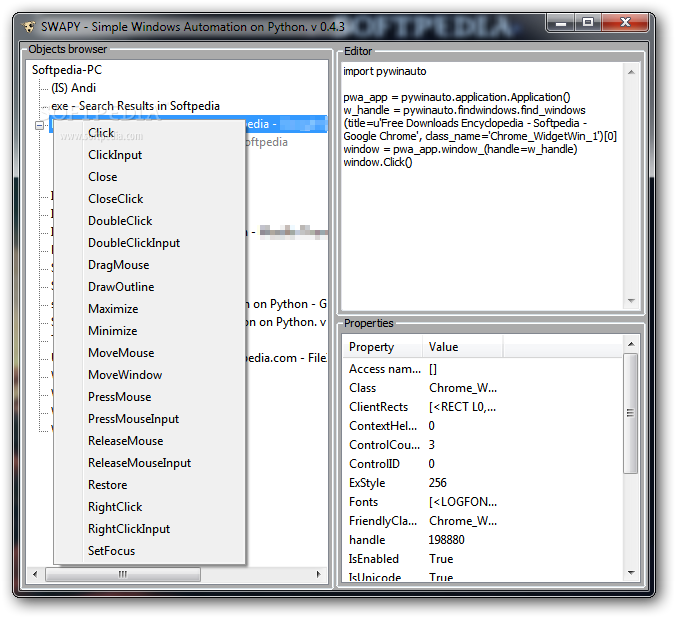Click the Value column header

(x=462, y=347)
